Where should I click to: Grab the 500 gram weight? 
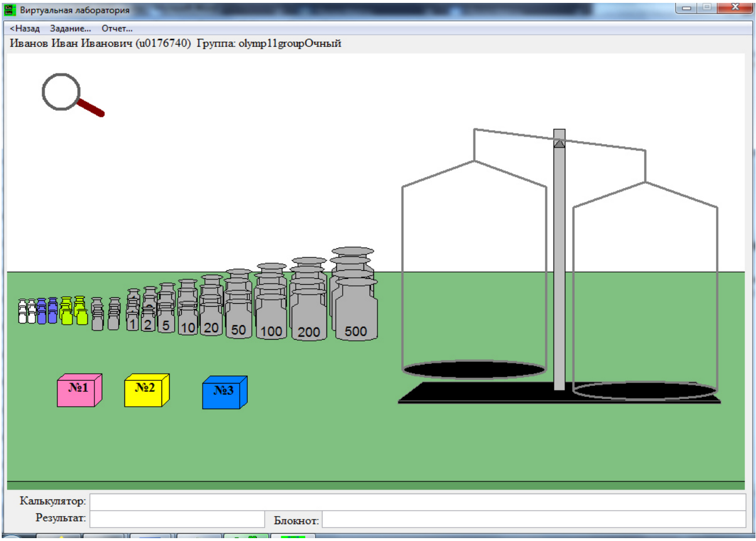(356, 310)
